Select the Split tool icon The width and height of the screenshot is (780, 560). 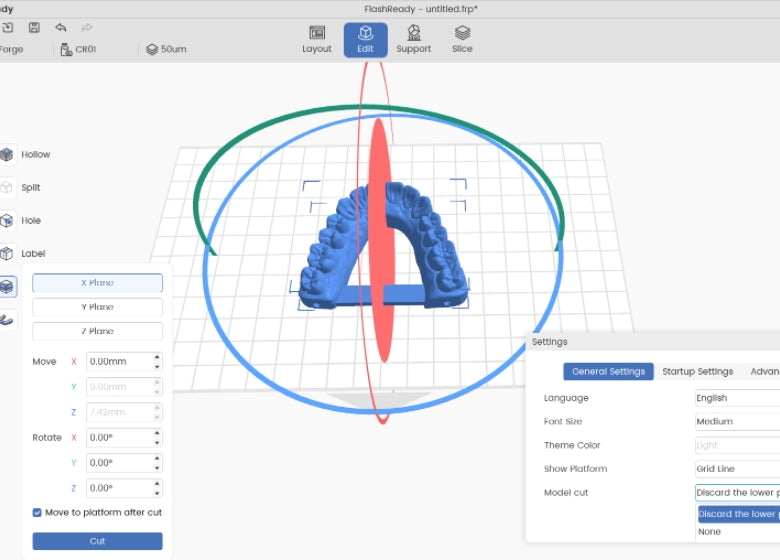8,188
